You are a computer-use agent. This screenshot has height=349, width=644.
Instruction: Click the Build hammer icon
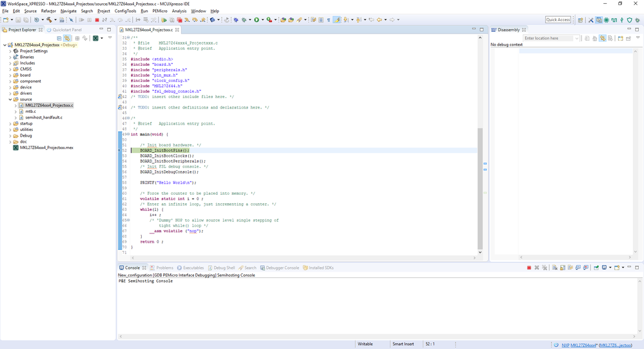(x=49, y=20)
